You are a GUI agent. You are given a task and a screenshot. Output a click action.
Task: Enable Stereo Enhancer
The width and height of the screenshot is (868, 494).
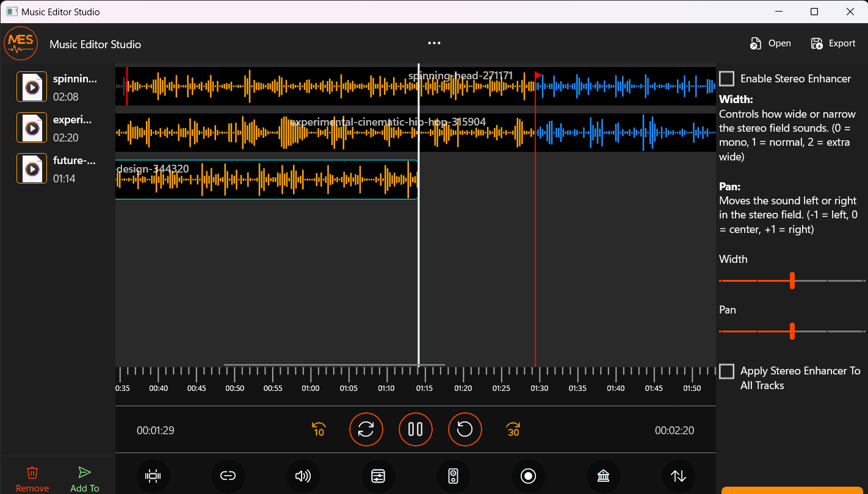pyautogui.click(x=726, y=78)
